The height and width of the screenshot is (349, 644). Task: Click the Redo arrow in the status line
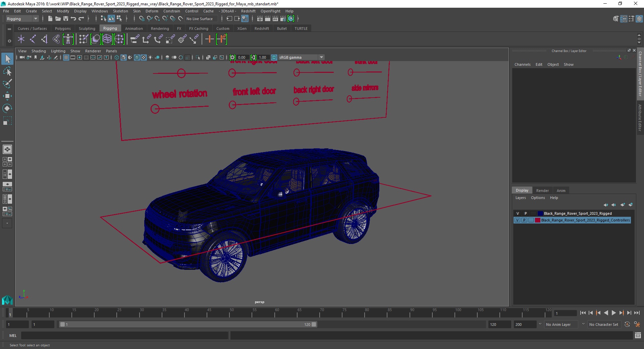click(x=81, y=19)
